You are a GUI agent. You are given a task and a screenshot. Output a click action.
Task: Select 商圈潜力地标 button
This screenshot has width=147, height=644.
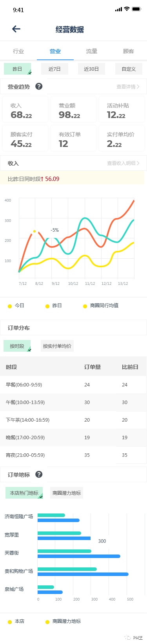point(67,493)
